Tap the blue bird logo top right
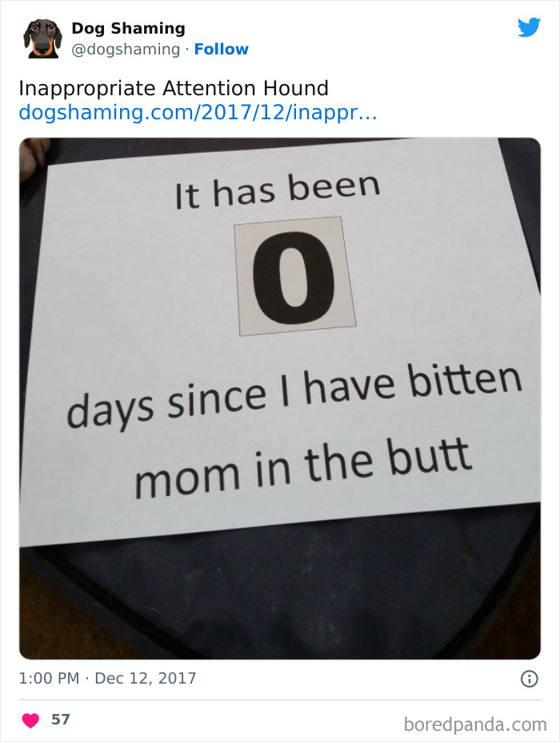 click(530, 26)
